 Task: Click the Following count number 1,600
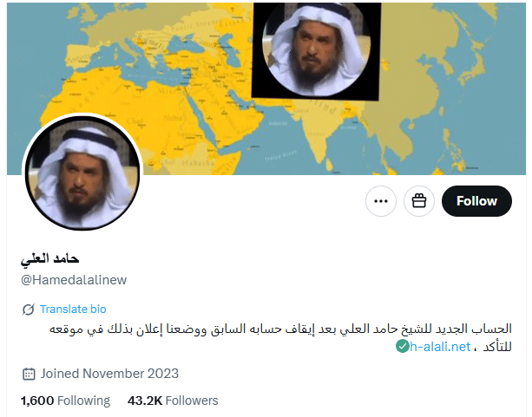click(x=37, y=401)
